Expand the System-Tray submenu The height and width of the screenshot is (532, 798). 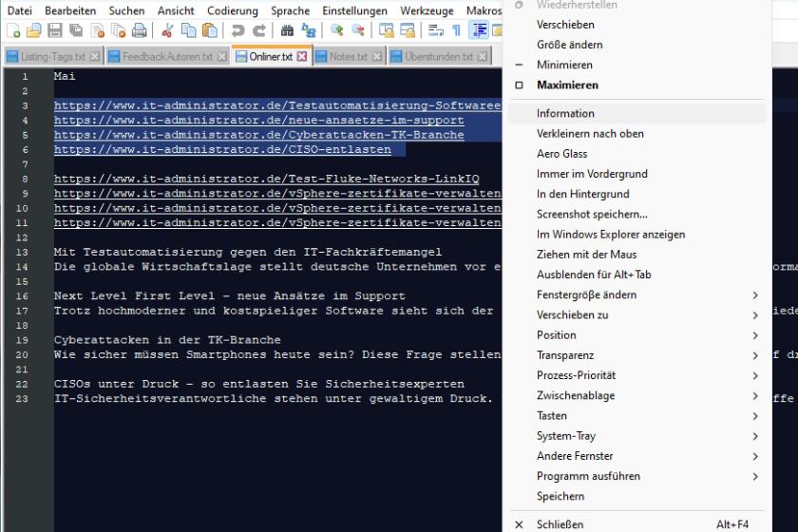[x=636, y=436]
